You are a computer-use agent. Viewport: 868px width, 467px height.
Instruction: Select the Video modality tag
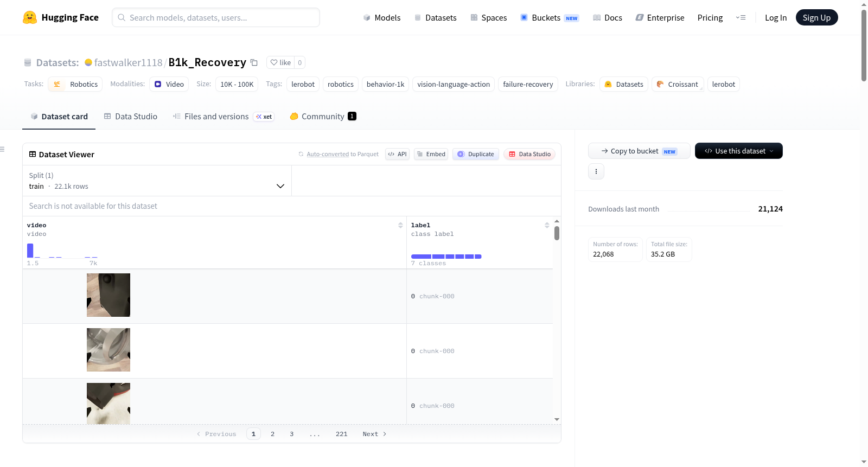click(x=169, y=84)
